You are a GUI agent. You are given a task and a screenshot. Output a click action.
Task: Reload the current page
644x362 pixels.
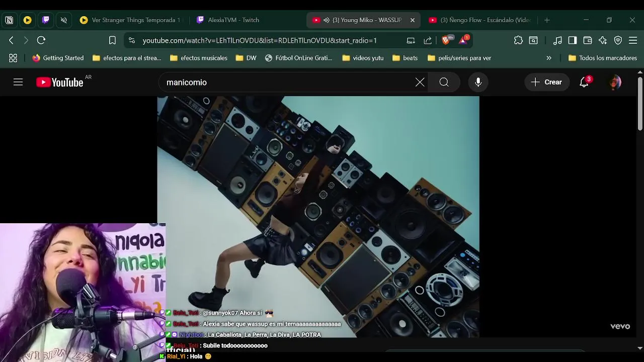[x=41, y=40]
